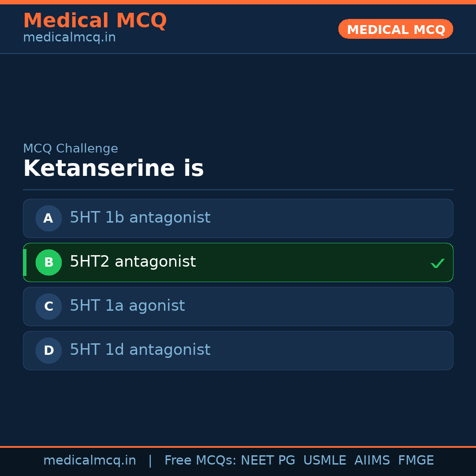Click the 'Ketanserine is' question heading
This screenshot has width=476, height=476.
(x=113, y=169)
